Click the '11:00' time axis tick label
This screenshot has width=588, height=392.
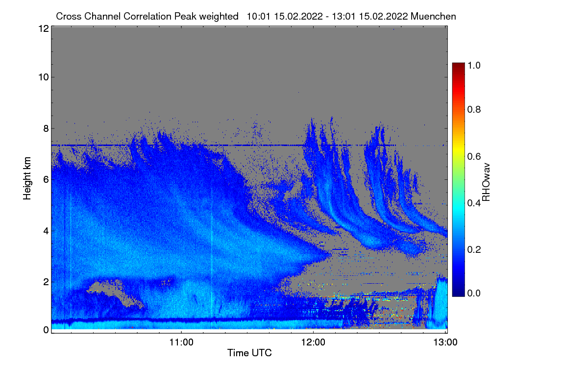[x=181, y=342]
